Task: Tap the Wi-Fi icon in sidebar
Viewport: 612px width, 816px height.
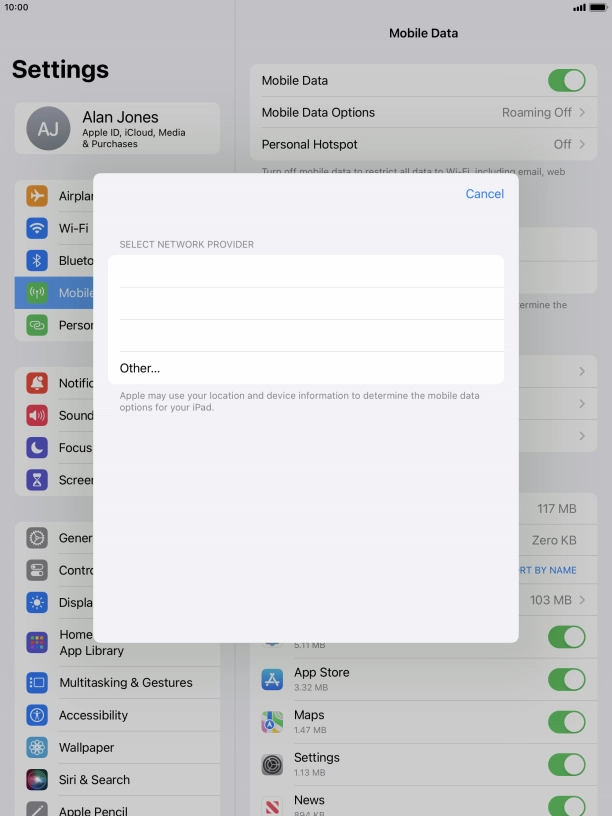Action: click(x=37, y=228)
